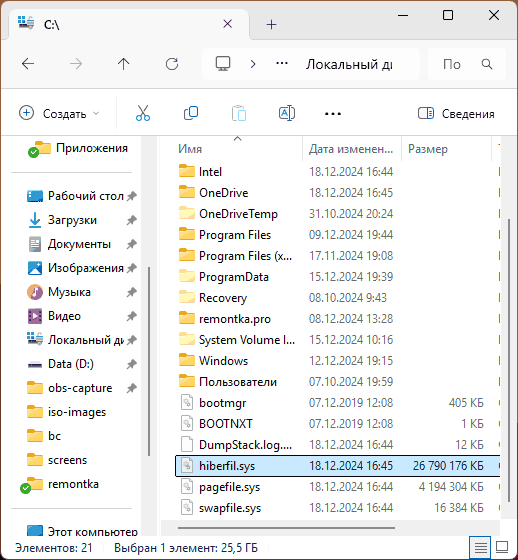Toggle the Сведения details pane
Image resolution: width=518 pixels, height=560 pixels.
pos(456,114)
